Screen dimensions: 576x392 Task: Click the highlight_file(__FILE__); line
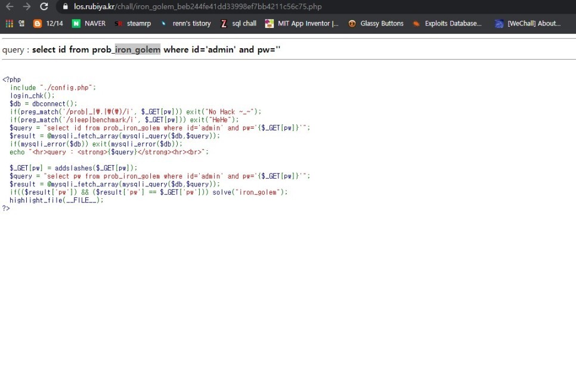(x=57, y=200)
